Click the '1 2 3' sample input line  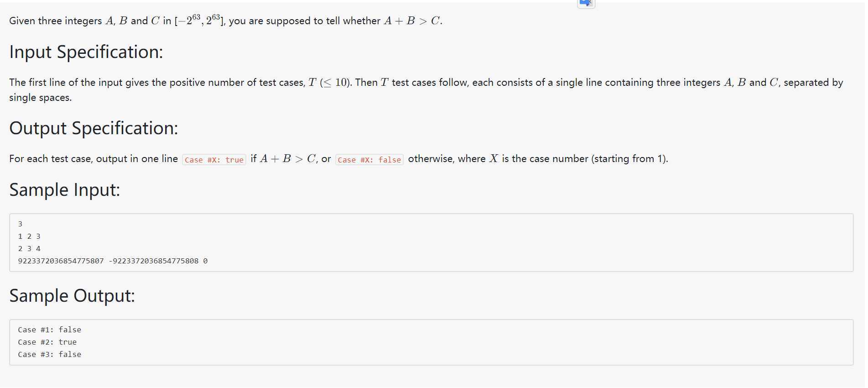[29, 236]
